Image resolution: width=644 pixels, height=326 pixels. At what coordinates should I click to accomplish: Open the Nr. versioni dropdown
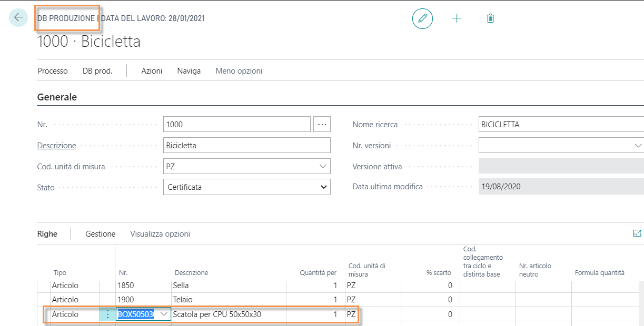pos(638,146)
